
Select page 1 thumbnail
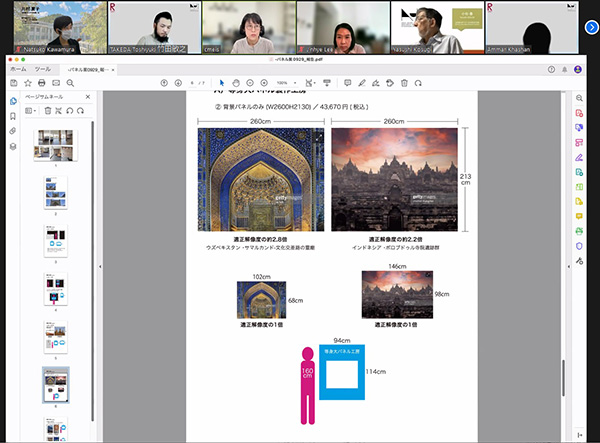(x=55, y=145)
